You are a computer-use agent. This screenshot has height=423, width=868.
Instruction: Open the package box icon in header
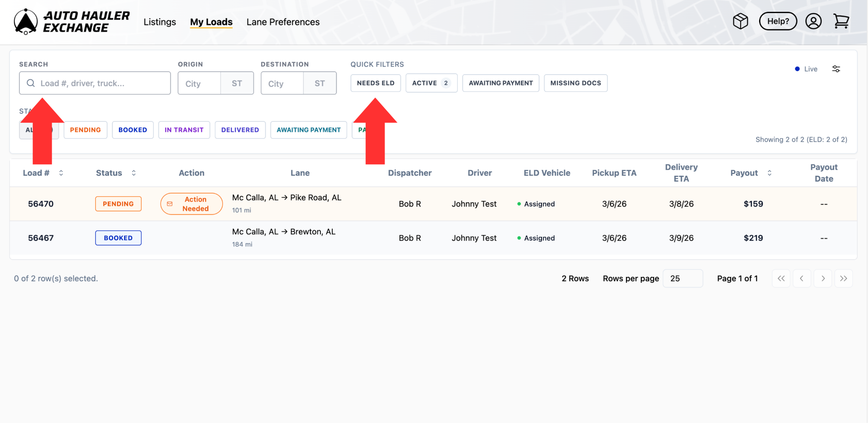(x=740, y=21)
